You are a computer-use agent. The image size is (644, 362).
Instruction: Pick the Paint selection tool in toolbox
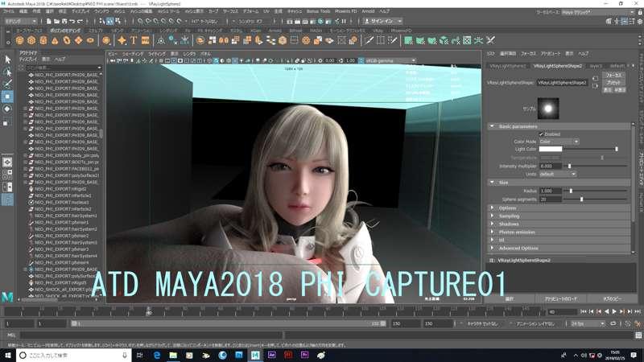7,84
